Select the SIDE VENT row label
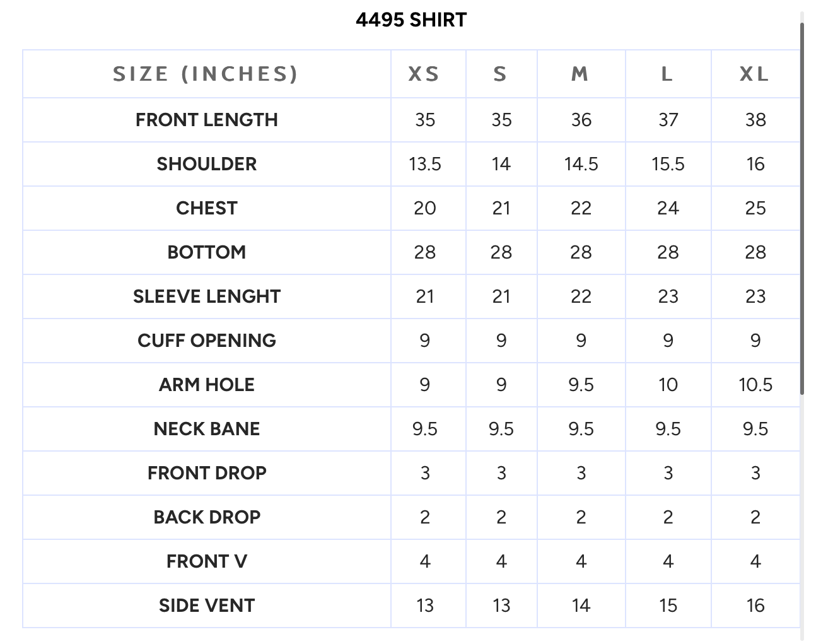The height and width of the screenshot is (644, 816). (207, 606)
